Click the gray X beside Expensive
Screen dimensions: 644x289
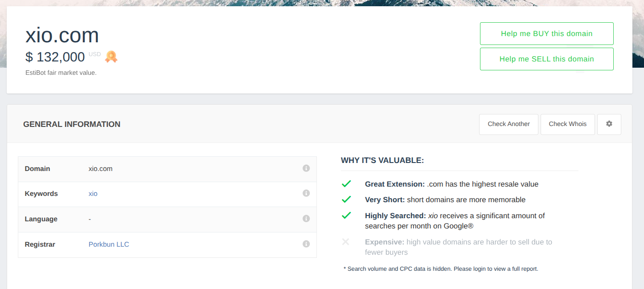[x=345, y=242]
